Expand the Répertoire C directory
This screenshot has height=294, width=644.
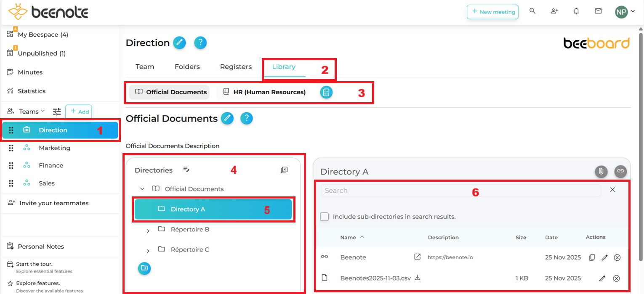click(148, 251)
